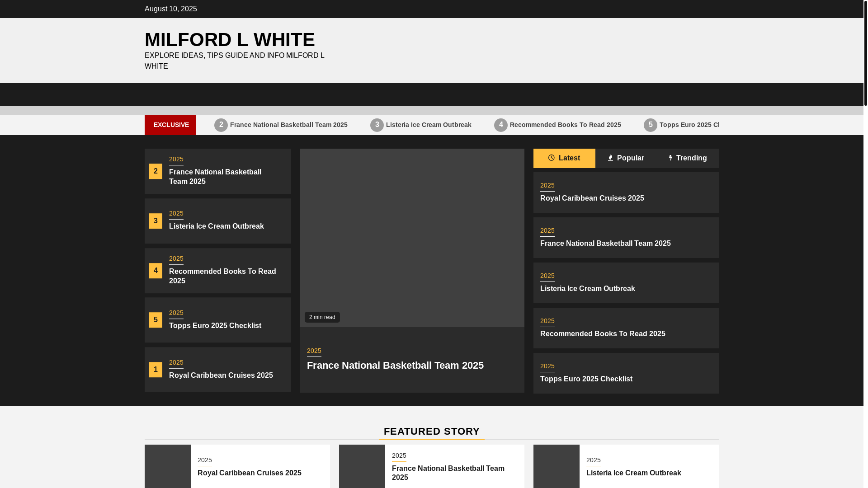Click 2025 category above left-list Recommended Books
This screenshot has height=488, width=868.
coord(176,259)
